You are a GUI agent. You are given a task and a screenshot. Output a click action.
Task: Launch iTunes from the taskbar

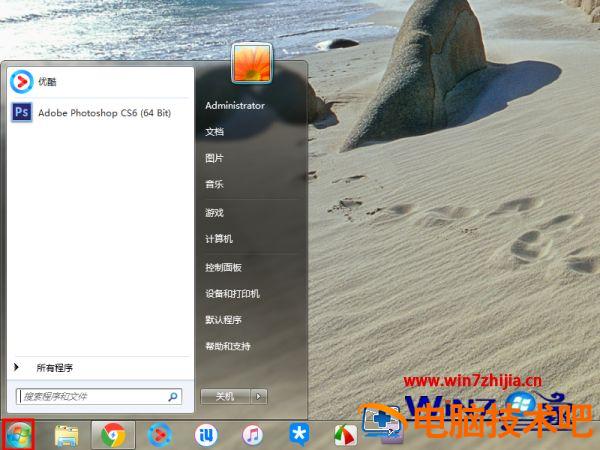pyautogui.click(x=253, y=435)
